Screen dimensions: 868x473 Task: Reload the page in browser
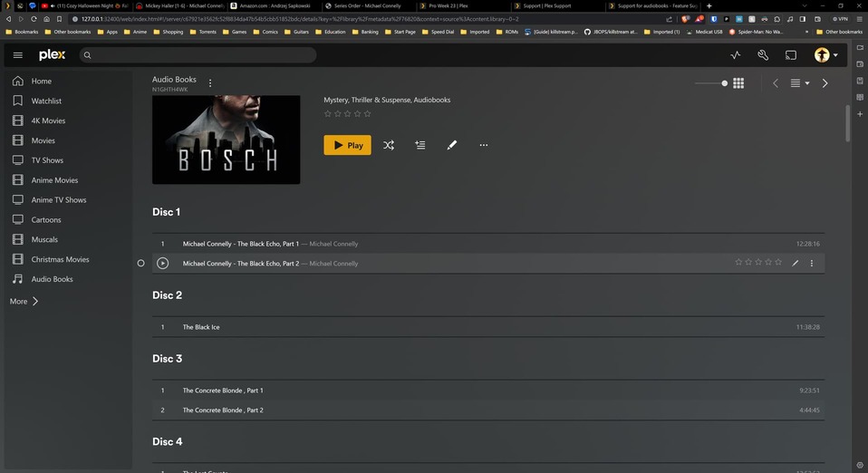[x=34, y=19]
